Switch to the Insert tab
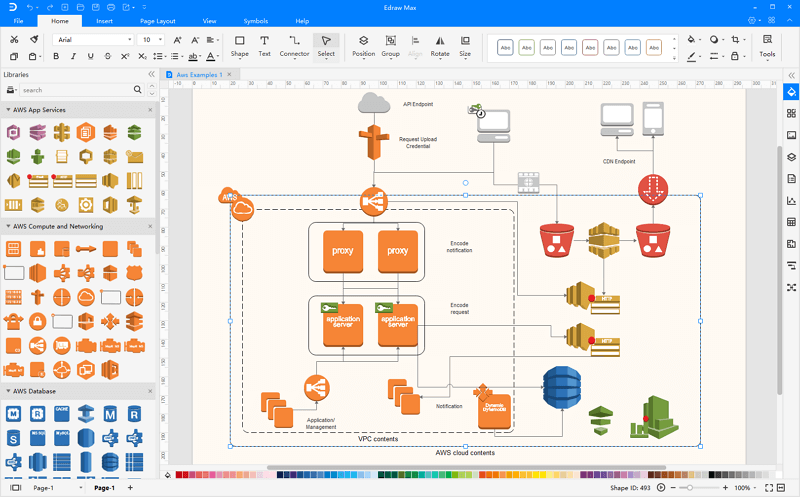800x497 pixels. point(104,21)
